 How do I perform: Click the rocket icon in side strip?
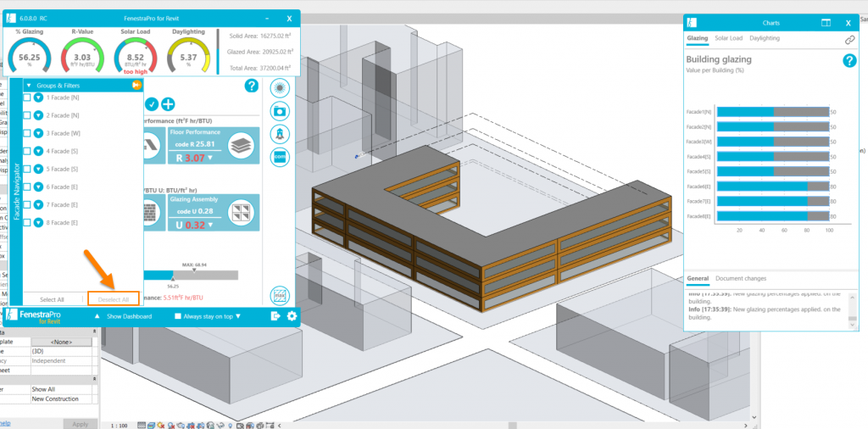280,134
